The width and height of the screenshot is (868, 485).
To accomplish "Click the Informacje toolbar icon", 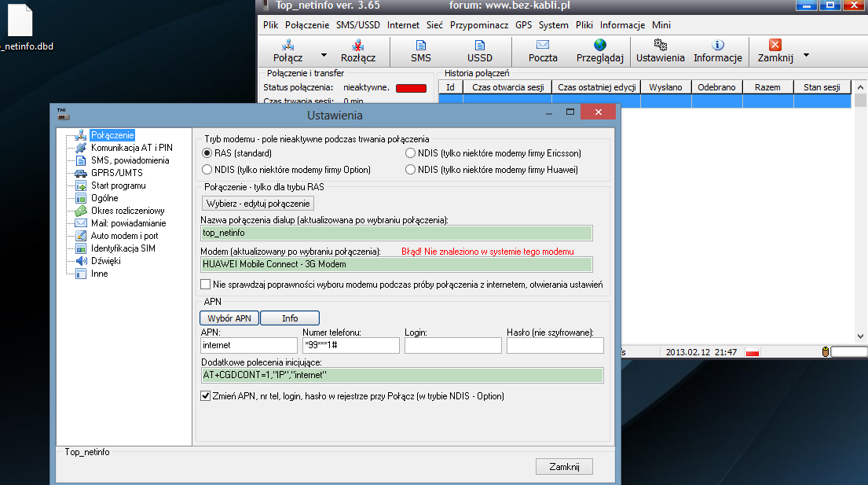I will (718, 51).
